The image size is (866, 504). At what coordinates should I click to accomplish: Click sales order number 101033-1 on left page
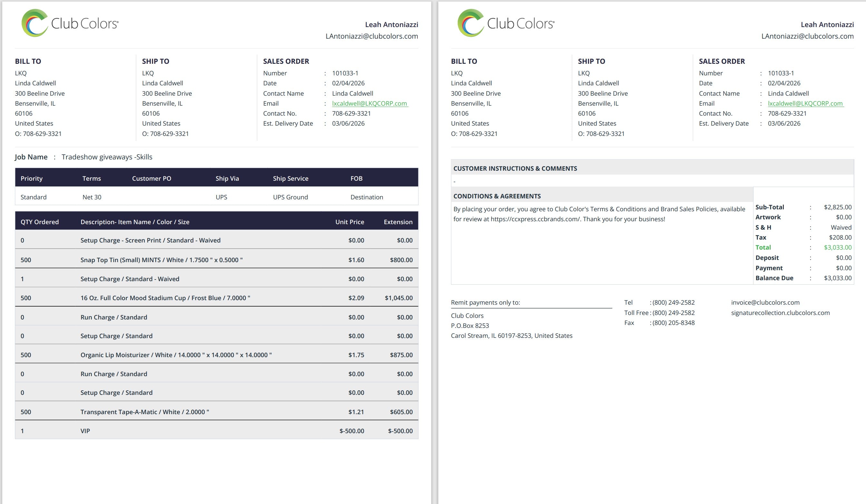point(345,73)
